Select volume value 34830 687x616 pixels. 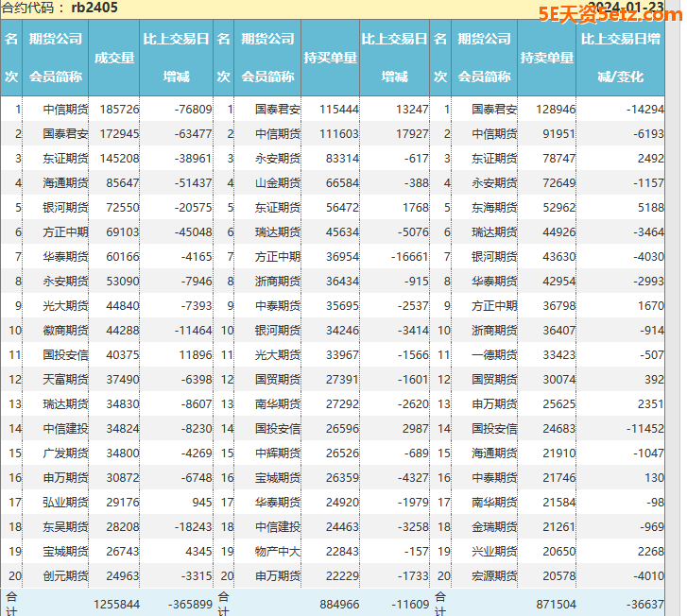click(123, 403)
